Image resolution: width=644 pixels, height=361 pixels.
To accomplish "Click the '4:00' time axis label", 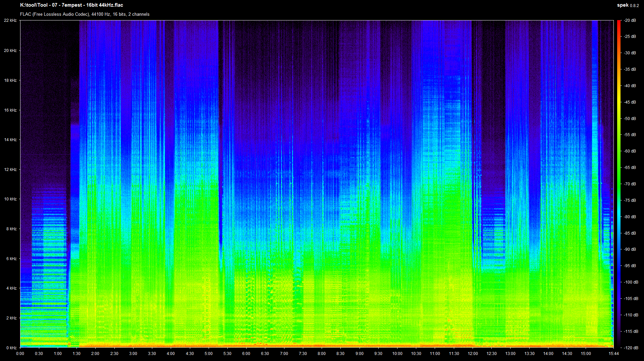I will 171,354.
